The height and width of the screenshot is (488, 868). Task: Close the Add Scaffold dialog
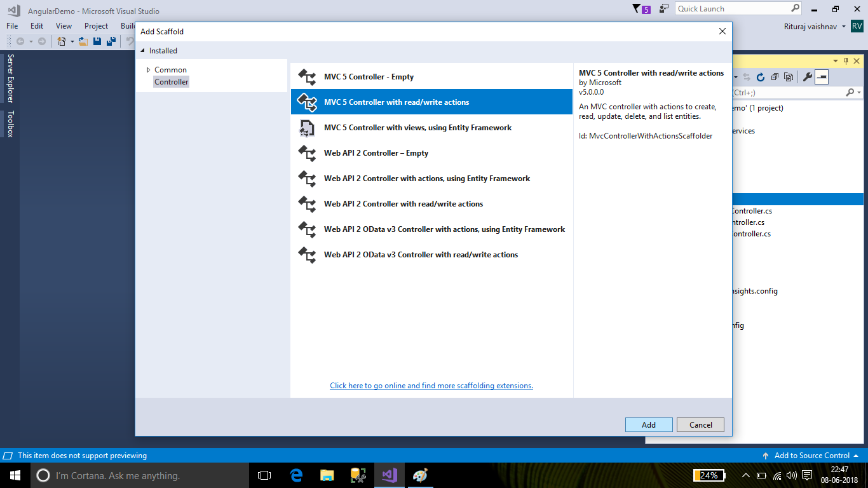click(x=722, y=31)
